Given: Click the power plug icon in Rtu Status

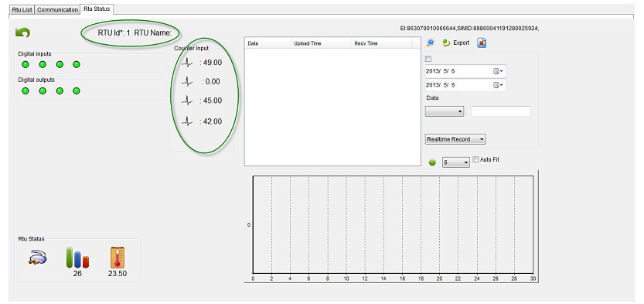Looking at the screenshot, I should [x=37, y=257].
